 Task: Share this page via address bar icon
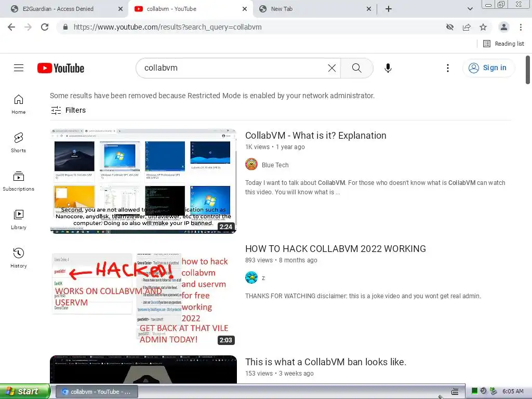[x=467, y=27]
